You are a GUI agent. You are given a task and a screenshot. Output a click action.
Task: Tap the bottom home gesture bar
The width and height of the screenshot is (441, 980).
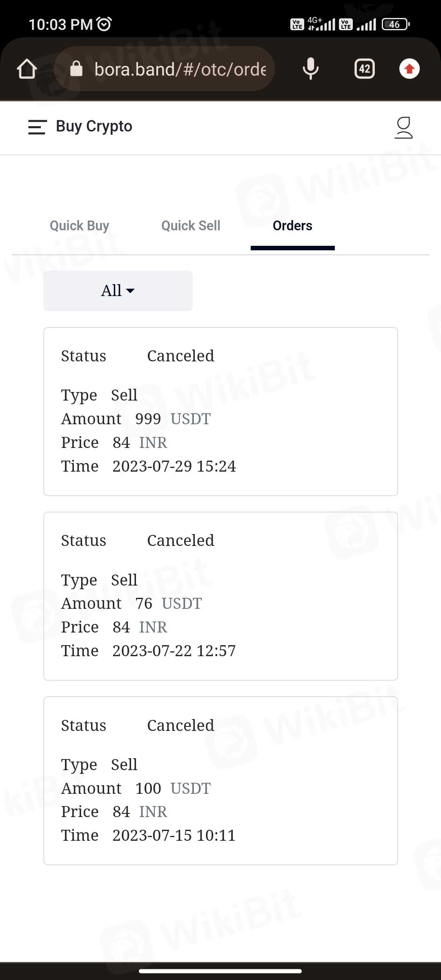coord(220,971)
